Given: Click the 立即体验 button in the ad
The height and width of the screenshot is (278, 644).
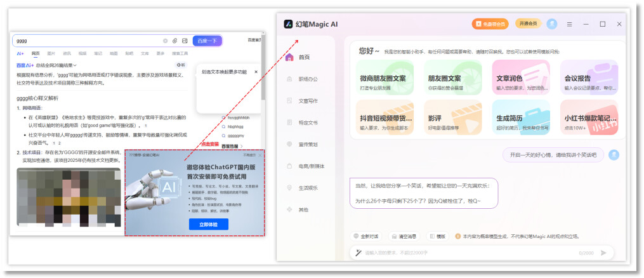Looking at the screenshot, I should pyautogui.click(x=208, y=224).
